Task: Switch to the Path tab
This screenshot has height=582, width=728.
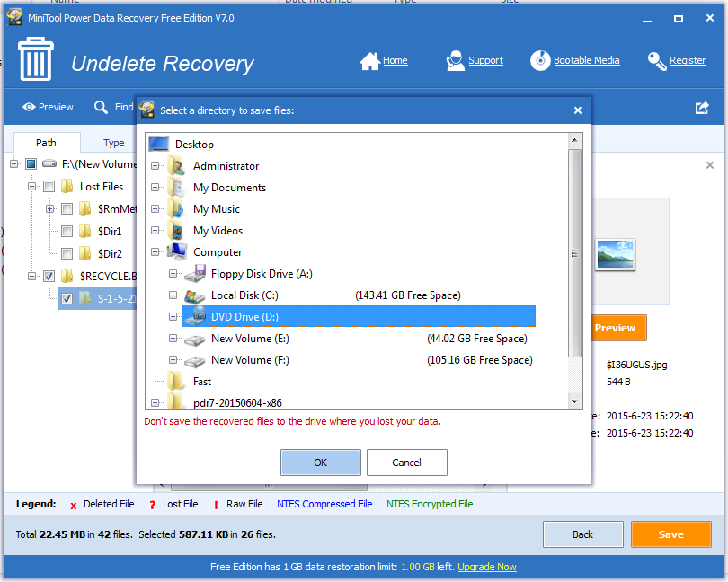Action: coord(47,143)
